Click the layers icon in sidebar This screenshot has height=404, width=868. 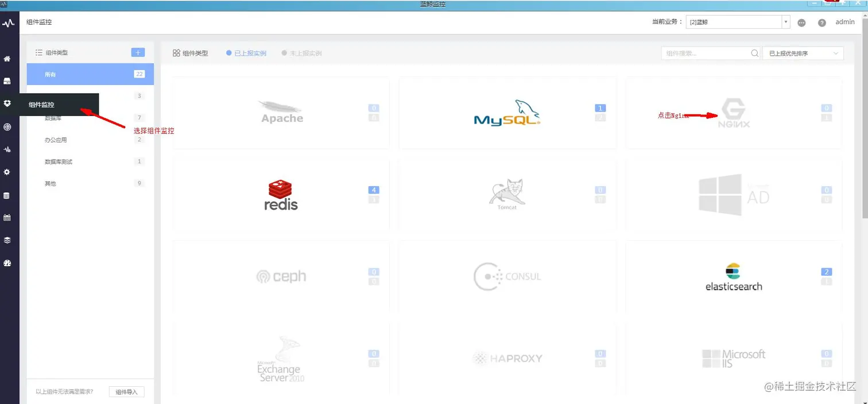7,240
